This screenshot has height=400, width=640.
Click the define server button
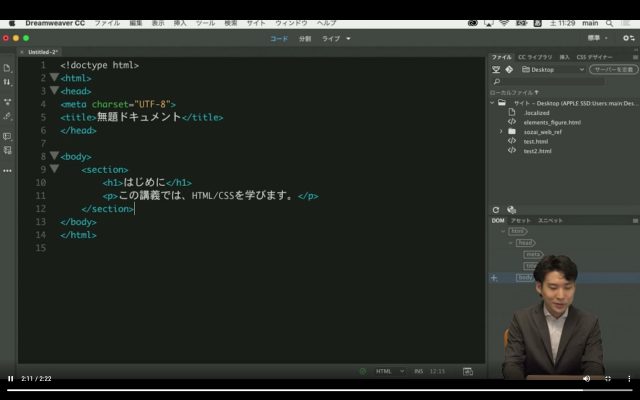click(613, 70)
